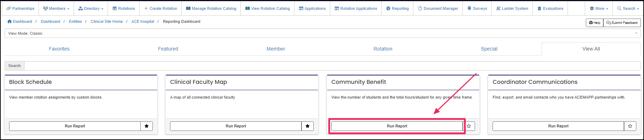644x140 pixels.
Task: Open Rotation Applications page
Action: coord(356,8)
